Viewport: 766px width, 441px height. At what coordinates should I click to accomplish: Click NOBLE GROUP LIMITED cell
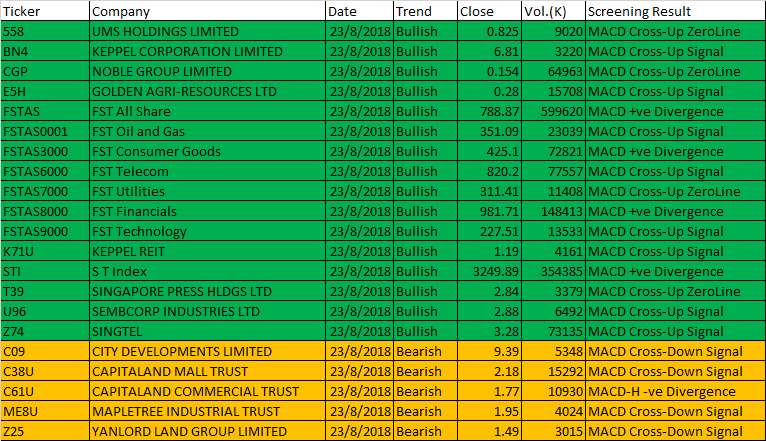pyautogui.click(x=208, y=71)
